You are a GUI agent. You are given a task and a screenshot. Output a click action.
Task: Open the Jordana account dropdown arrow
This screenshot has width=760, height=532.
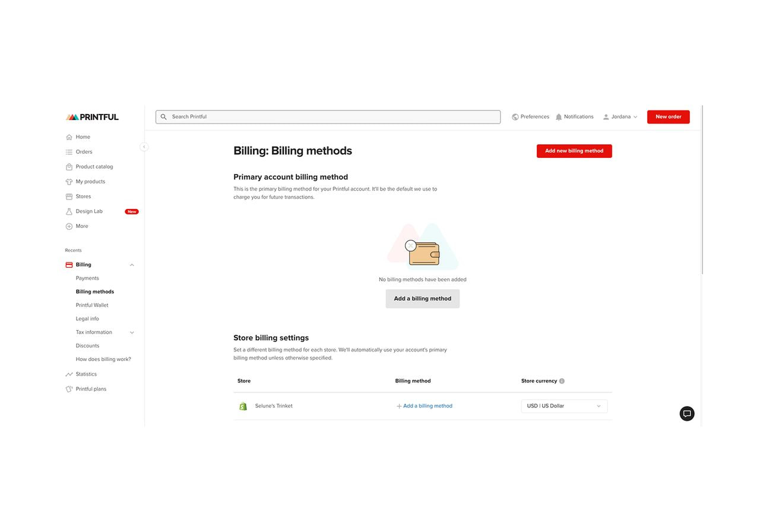[635, 117]
